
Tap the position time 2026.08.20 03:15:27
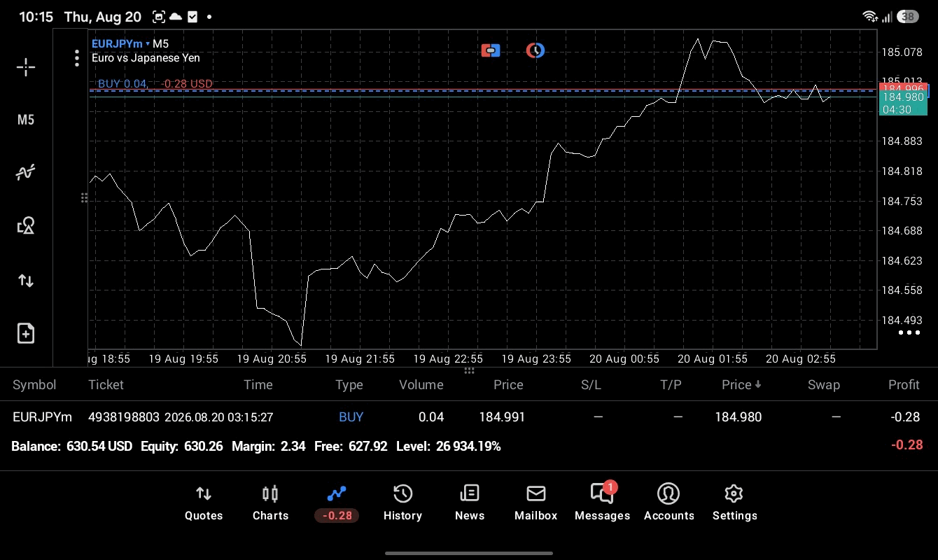click(219, 417)
